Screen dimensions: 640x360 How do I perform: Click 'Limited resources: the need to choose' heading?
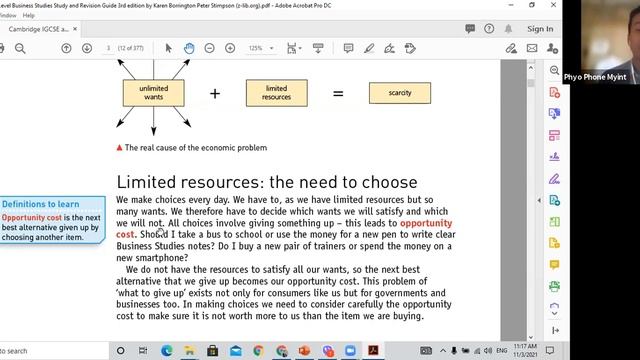(x=267, y=182)
